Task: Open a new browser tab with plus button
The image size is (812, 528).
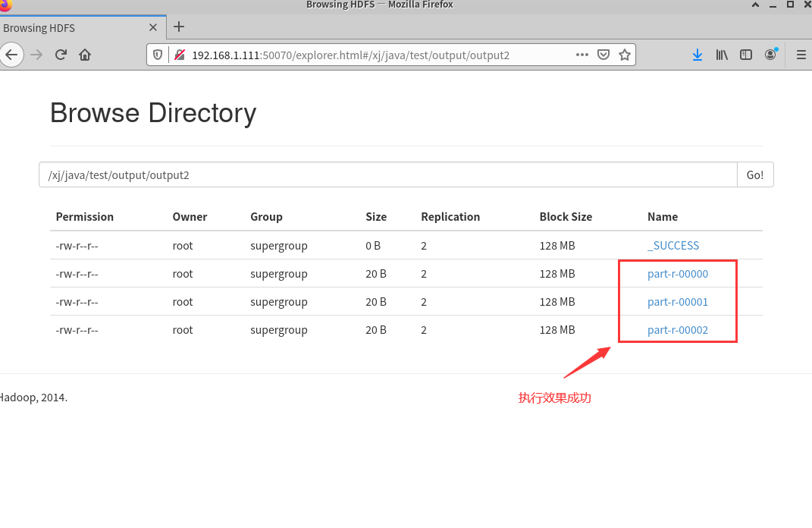Action: 179,27
